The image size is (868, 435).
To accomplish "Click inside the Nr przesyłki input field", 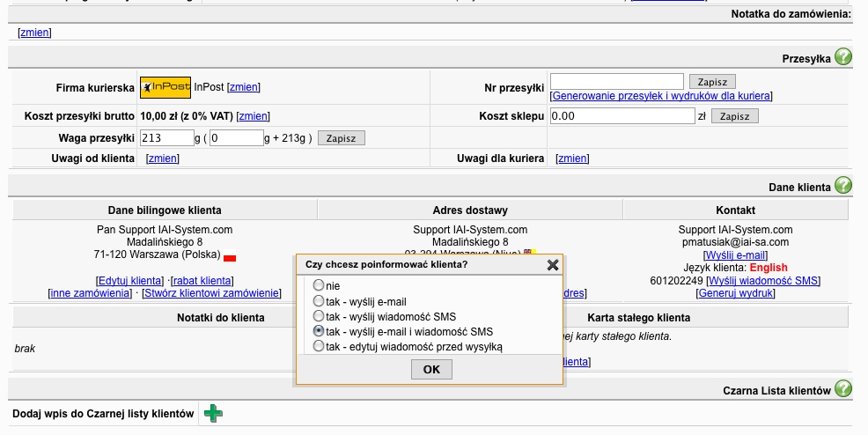I will 616,82.
